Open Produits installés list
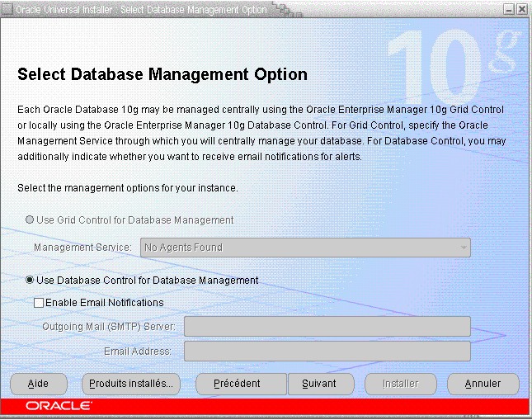 [x=131, y=384]
